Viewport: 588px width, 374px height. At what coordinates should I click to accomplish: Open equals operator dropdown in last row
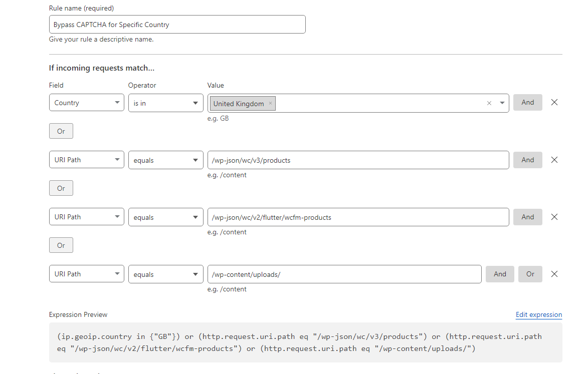point(165,274)
